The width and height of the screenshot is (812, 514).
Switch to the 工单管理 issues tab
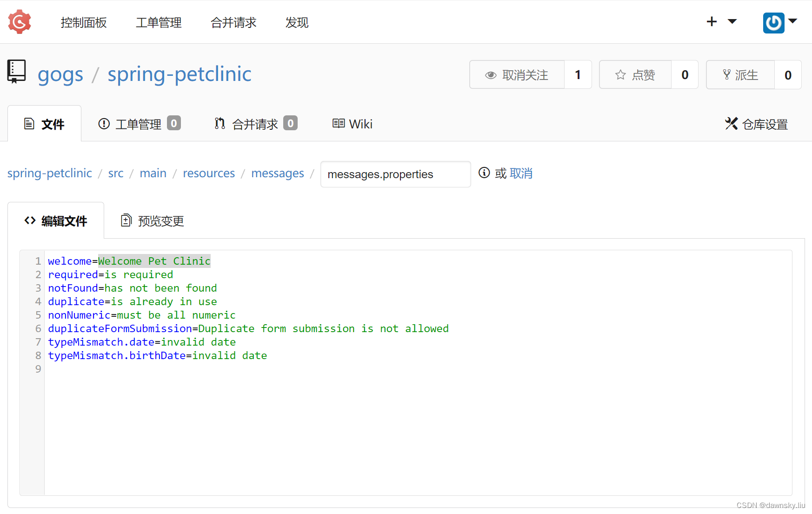click(x=139, y=124)
